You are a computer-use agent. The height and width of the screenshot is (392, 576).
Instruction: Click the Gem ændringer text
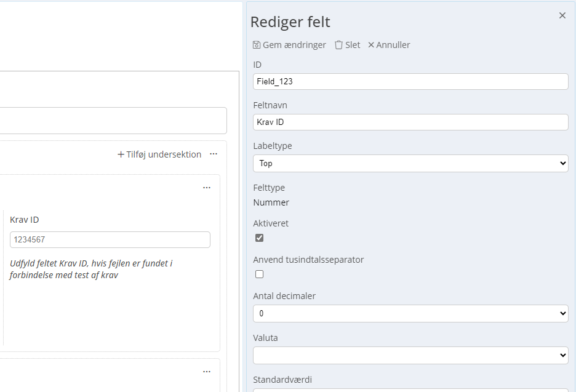(x=294, y=45)
